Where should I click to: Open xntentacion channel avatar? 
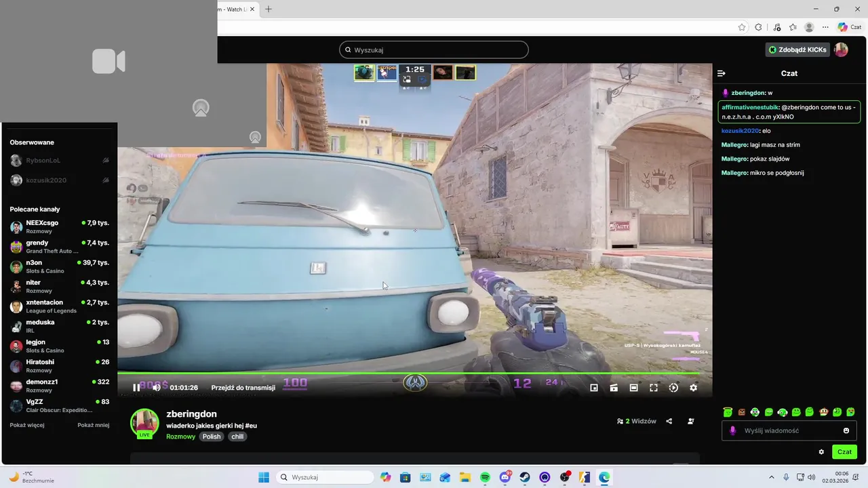click(16, 306)
